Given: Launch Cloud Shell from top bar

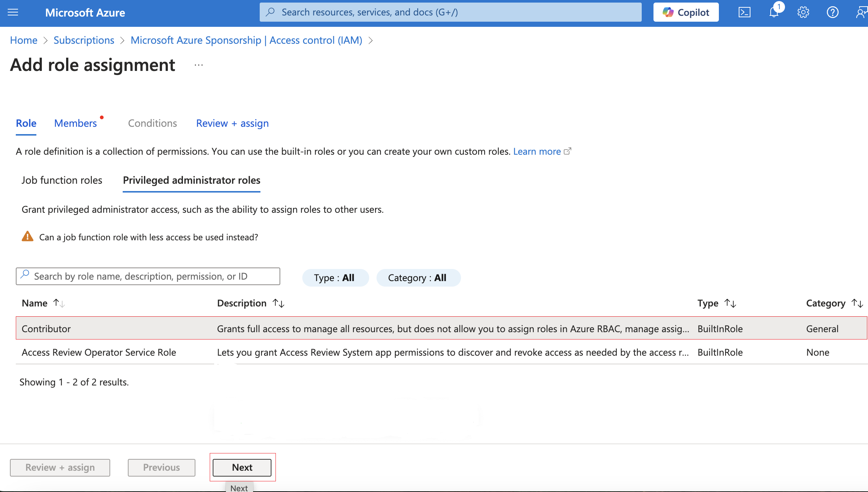Looking at the screenshot, I should [x=744, y=12].
